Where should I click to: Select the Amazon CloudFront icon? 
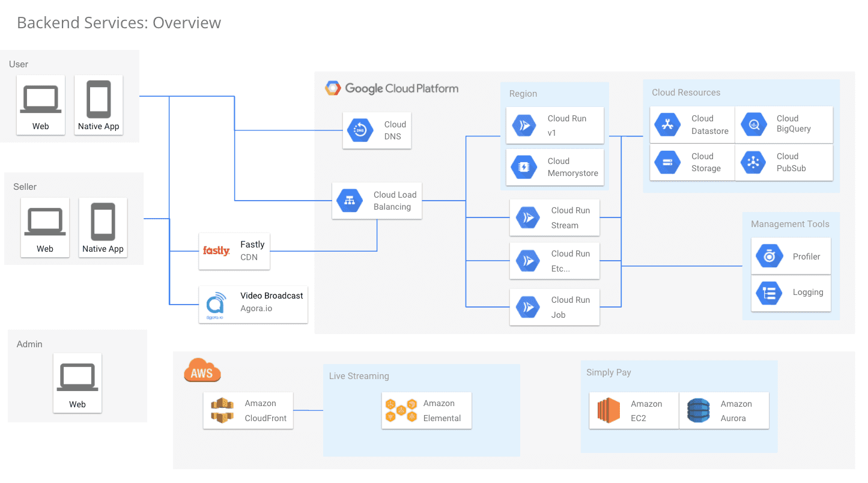[222, 411]
